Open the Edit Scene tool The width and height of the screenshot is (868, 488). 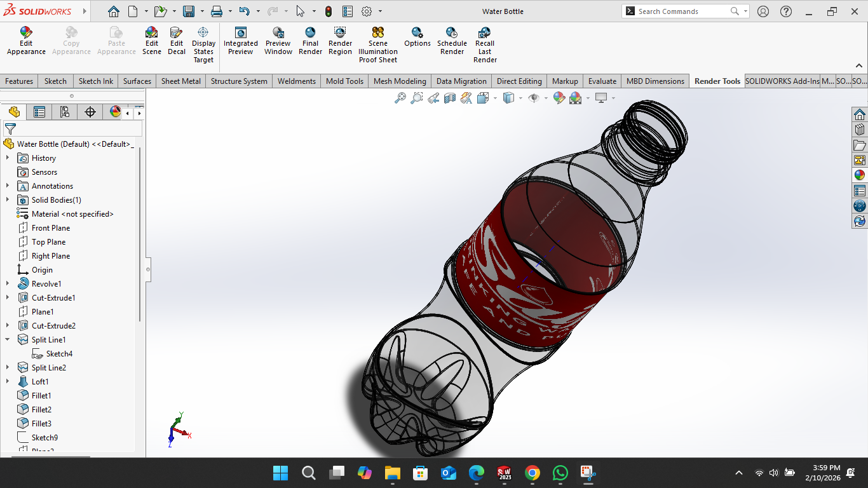pos(151,41)
